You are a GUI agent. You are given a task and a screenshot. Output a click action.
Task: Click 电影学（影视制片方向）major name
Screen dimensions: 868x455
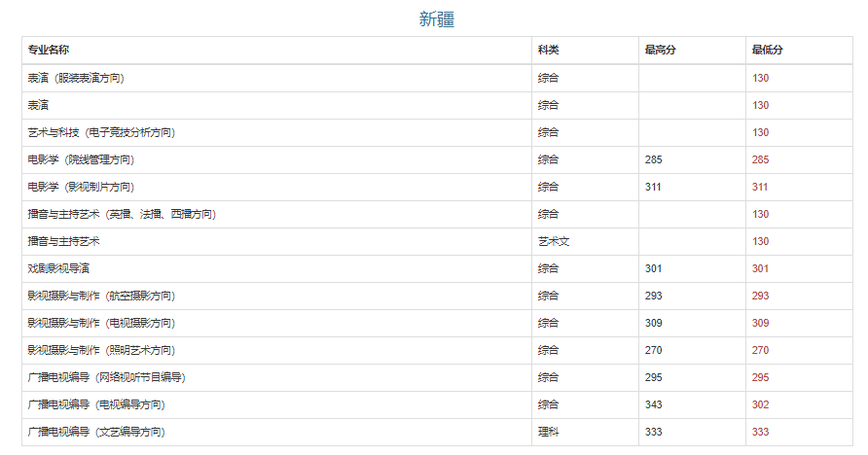(x=81, y=187)
